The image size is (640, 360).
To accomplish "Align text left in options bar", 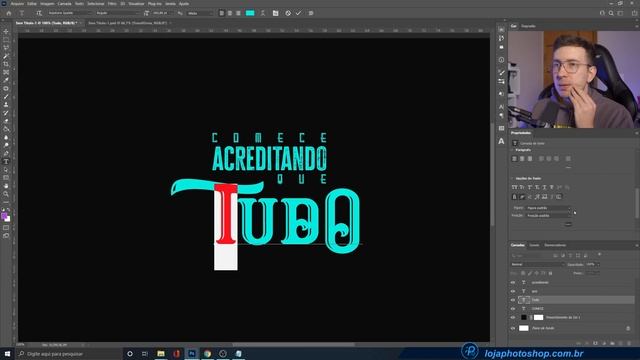I will coord(222,13).
